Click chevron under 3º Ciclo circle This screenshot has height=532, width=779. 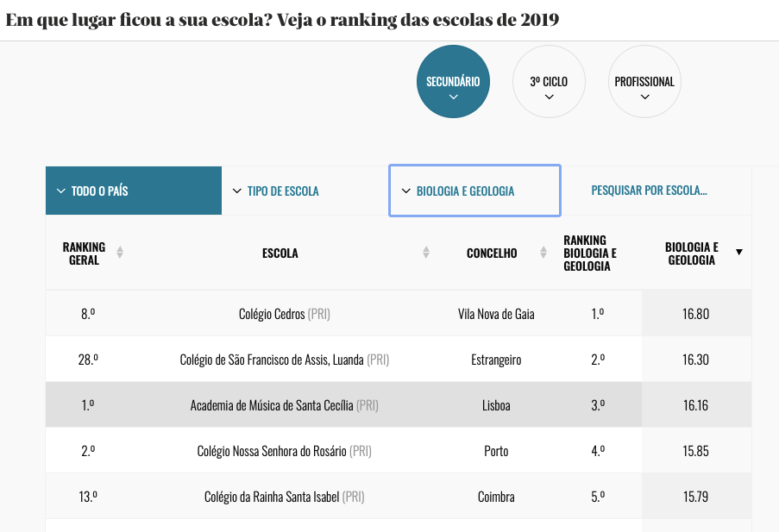tap(549, 97)
